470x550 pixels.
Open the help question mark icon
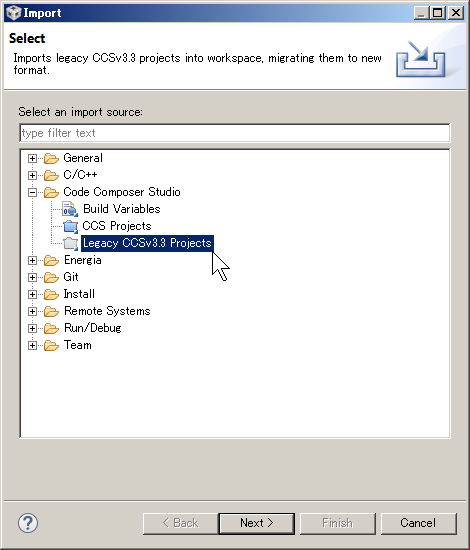coord(28,523)
